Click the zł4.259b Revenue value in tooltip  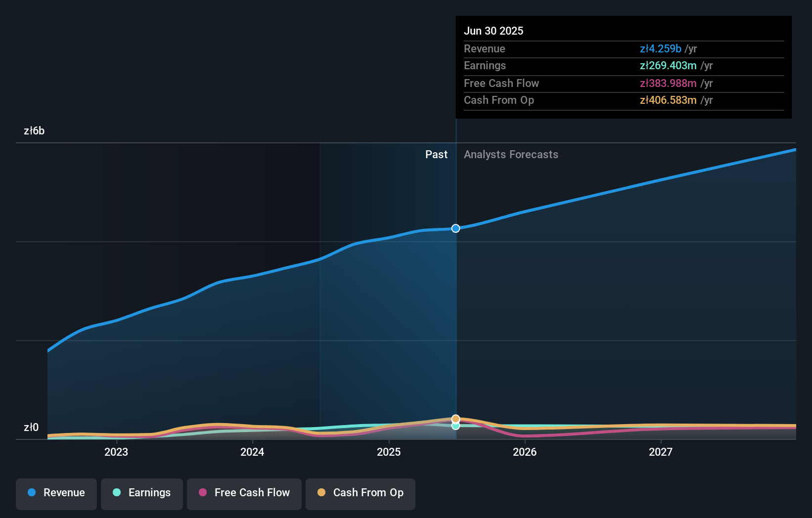click(661, 49)
